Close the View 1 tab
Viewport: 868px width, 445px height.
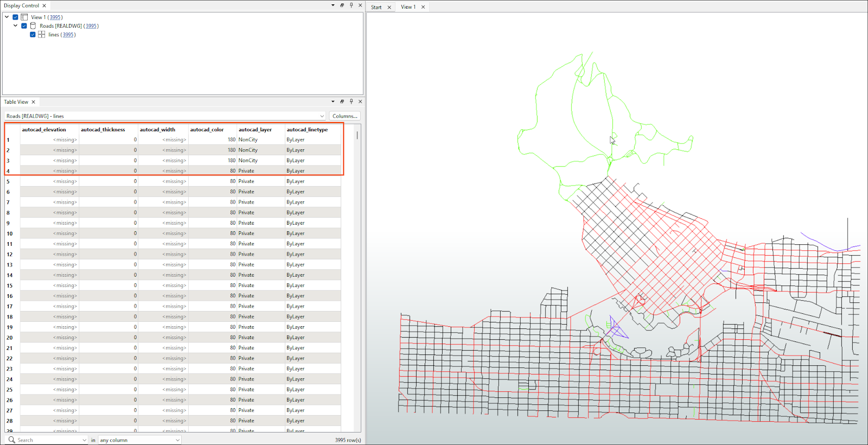click(x=423, y=7)
